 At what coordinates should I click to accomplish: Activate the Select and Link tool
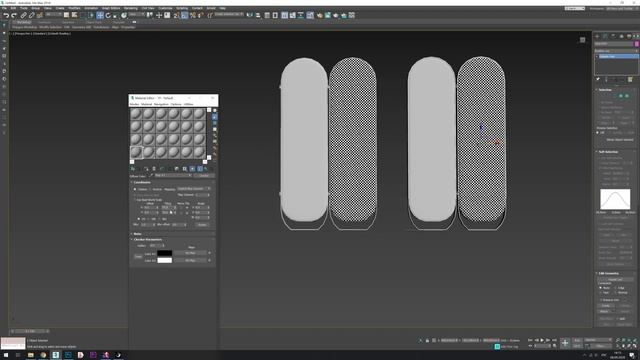[24, 15]
